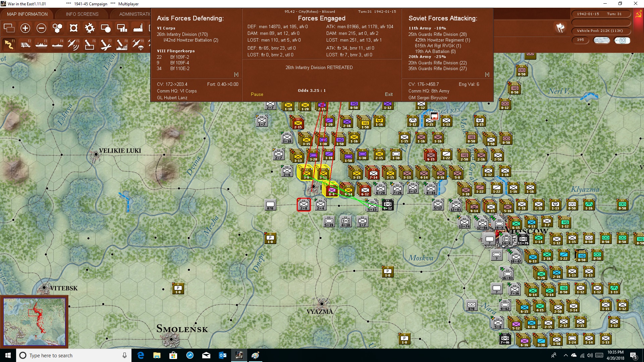
Task: Open the Outlook app from the taskbar
Action: 222,355
